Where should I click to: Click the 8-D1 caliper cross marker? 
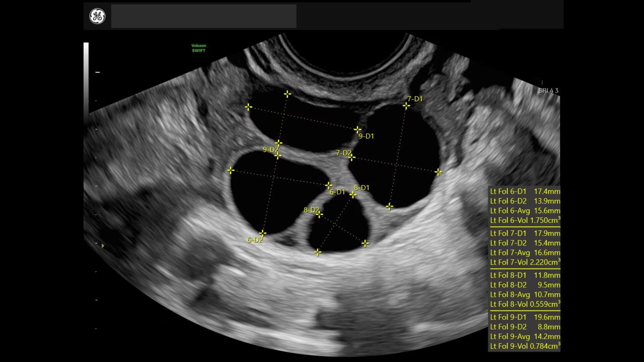point(353,194)
